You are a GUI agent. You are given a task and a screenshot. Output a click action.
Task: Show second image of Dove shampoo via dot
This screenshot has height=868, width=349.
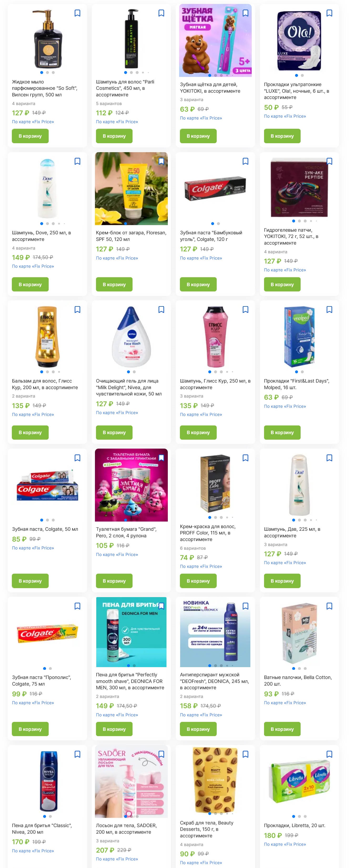(x=47, y=224)
